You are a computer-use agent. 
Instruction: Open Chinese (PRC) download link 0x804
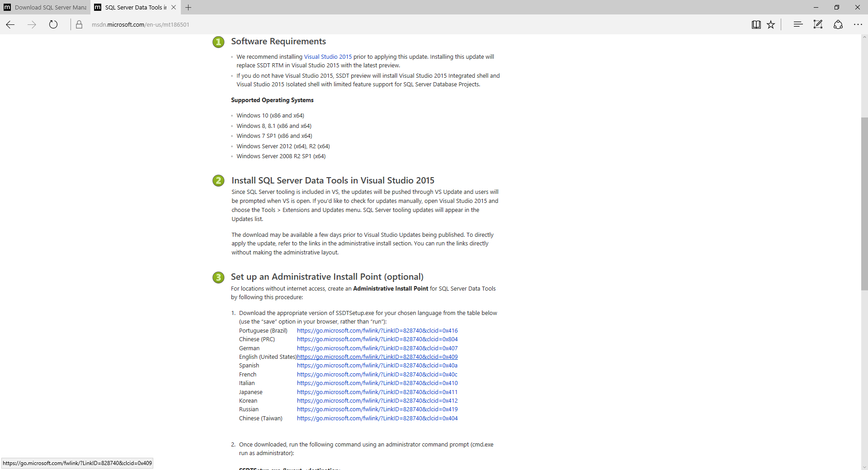[377, 339]
